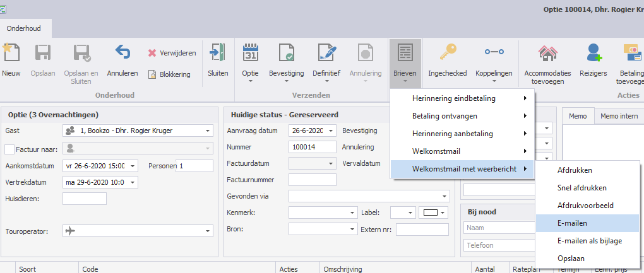Open the Aanvraag datum dropdown
The image size is (644, 273).
331,131
